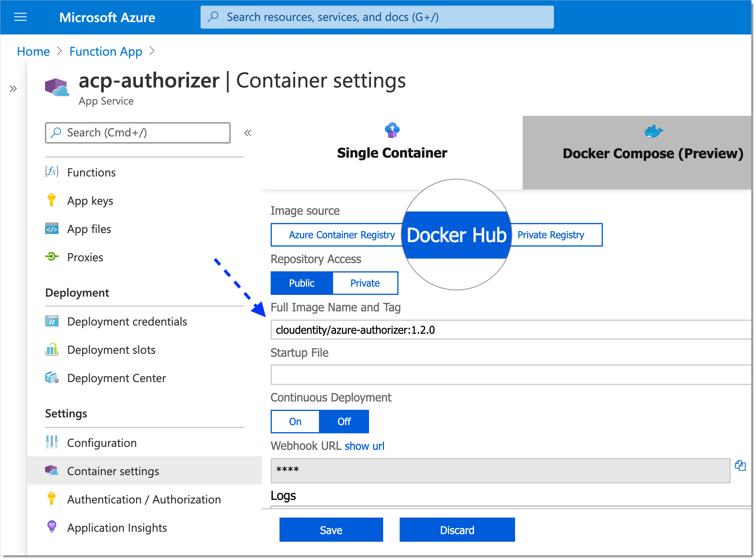
Task: Open Deployment credentials menu item
Action: pos(144,321)
